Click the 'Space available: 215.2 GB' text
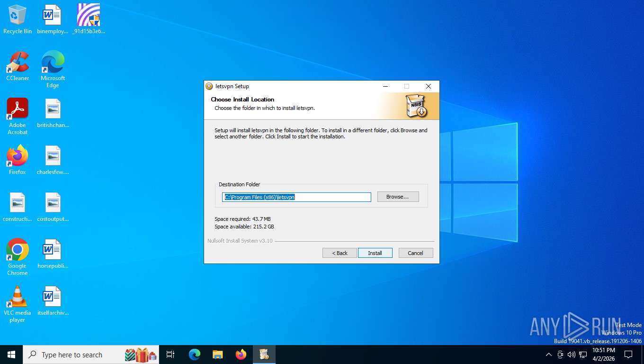Screen dimensions: 644x364 pos(244,227)
